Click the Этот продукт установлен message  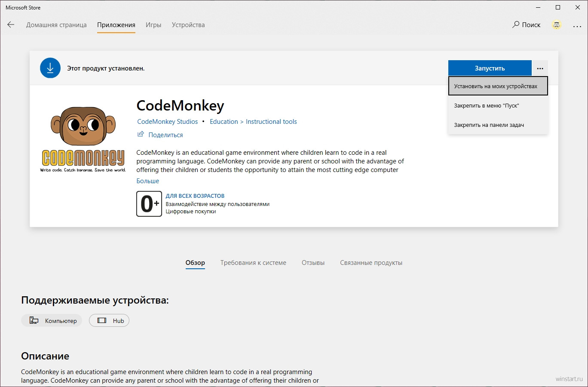pos(106,68)
